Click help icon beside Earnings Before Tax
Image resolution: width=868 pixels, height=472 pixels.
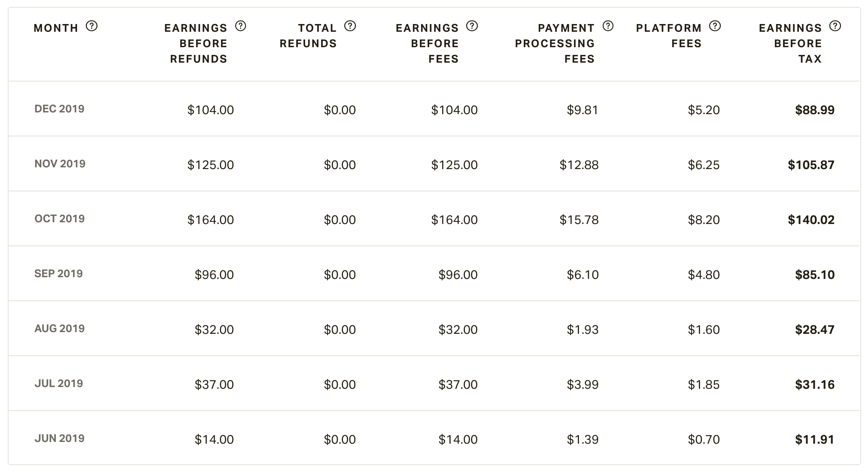pos(835,26)
